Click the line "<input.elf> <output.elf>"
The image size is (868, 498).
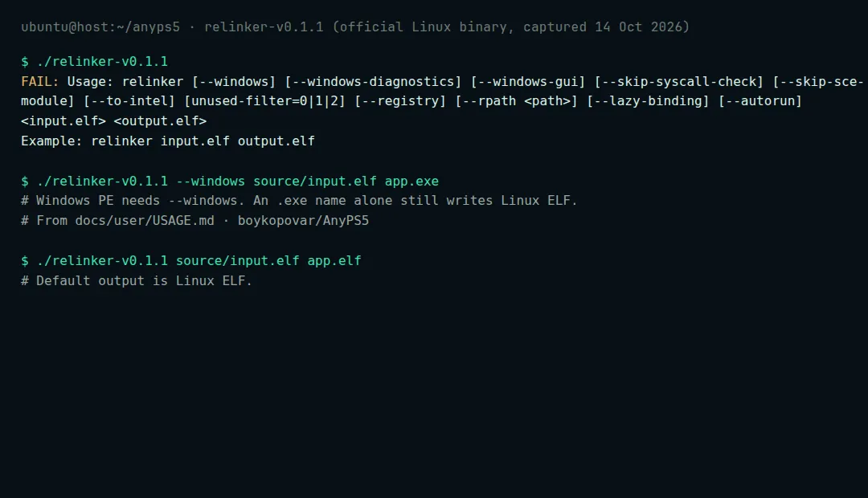click(114, 121)
